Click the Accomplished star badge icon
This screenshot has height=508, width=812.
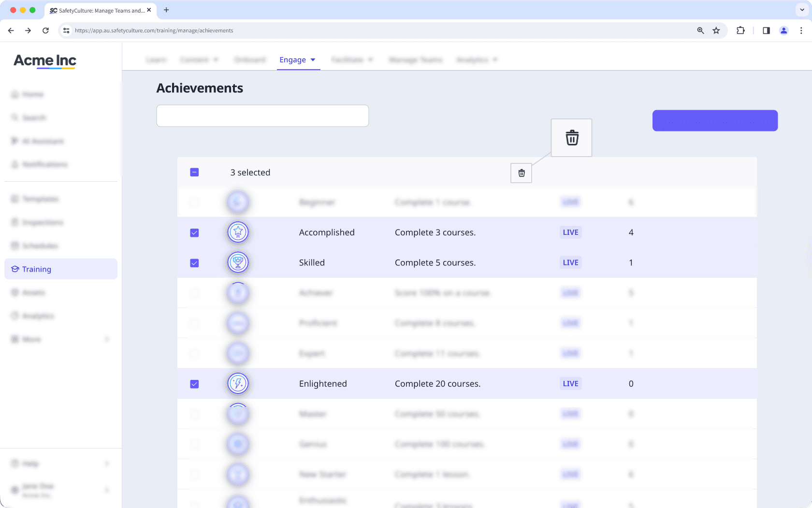tap(238, 232)
